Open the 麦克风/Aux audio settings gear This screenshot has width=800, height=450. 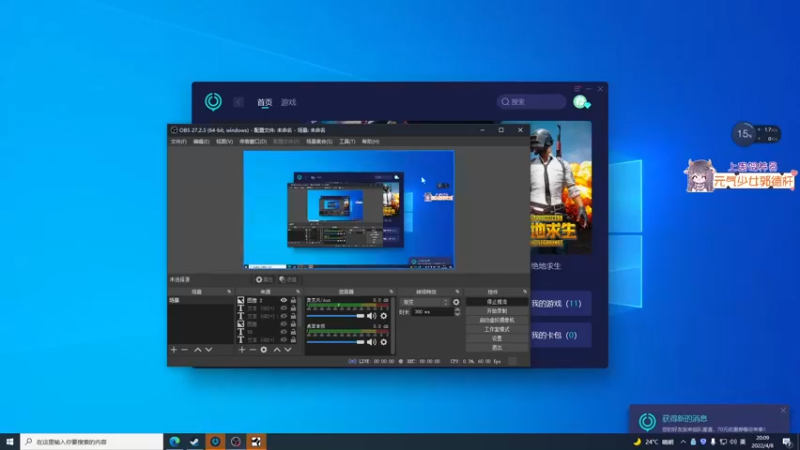[384, 316]
